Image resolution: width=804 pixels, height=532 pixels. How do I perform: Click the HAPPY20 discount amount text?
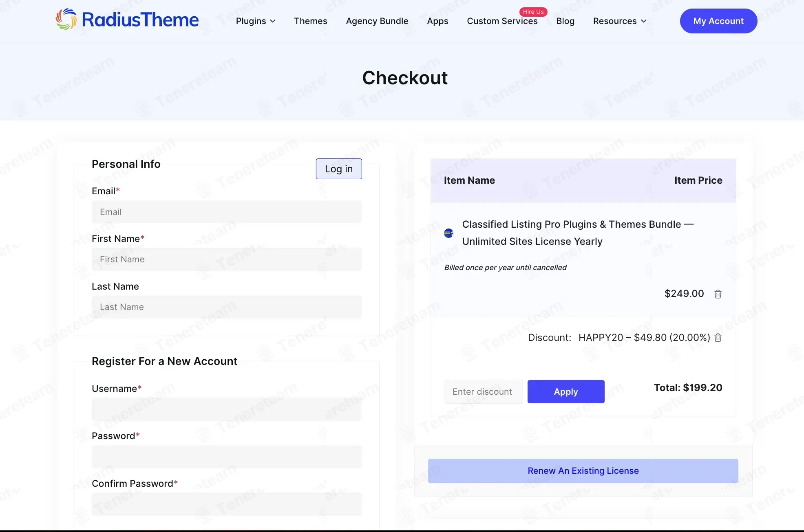pos(645,338)
